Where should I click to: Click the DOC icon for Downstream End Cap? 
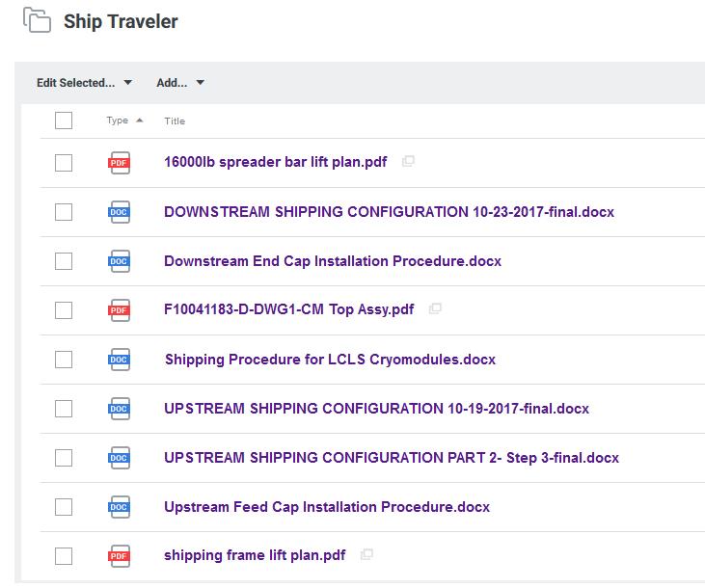[119, 261]
